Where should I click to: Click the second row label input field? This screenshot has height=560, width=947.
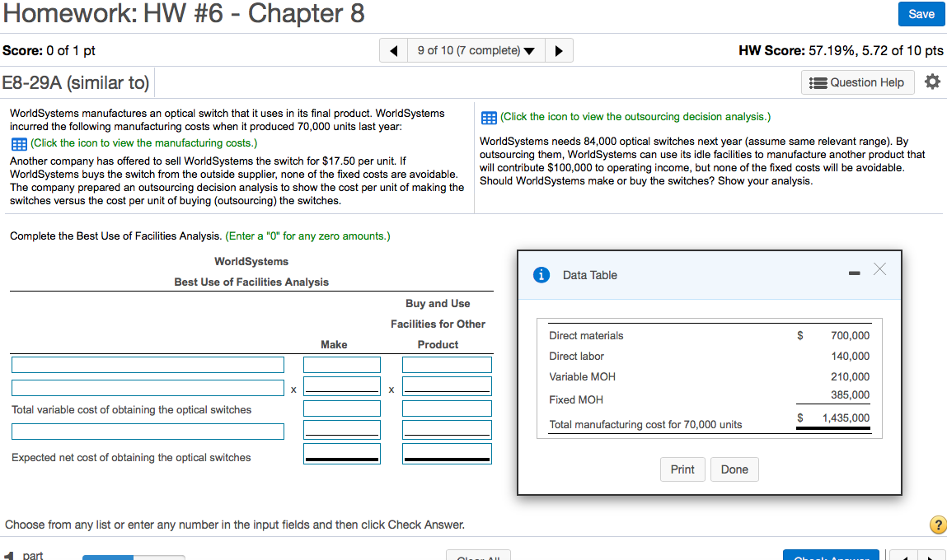(148, 388)
